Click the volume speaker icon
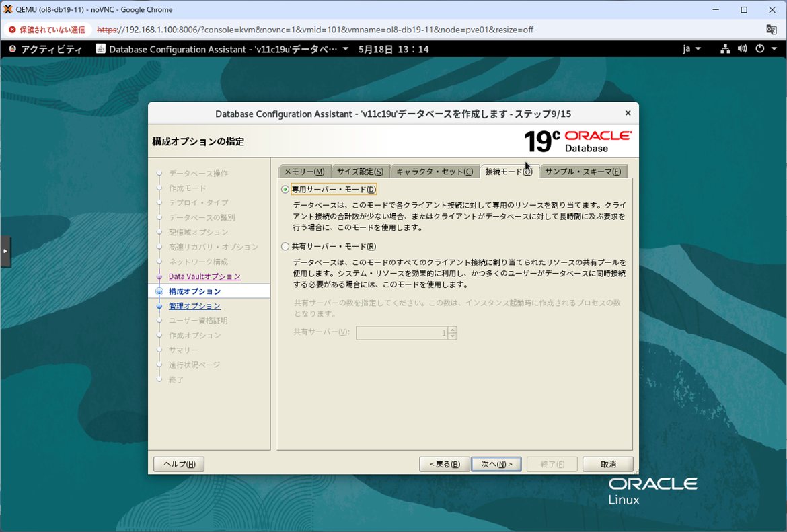The image size is (787, 532). 743,49
